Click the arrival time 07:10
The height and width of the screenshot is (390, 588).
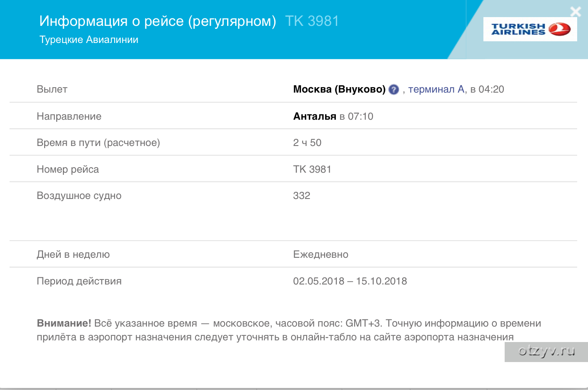[360, 116]
